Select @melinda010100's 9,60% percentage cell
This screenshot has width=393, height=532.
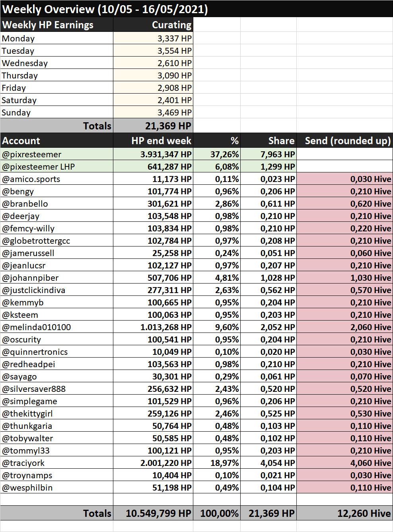pos(217,327)
